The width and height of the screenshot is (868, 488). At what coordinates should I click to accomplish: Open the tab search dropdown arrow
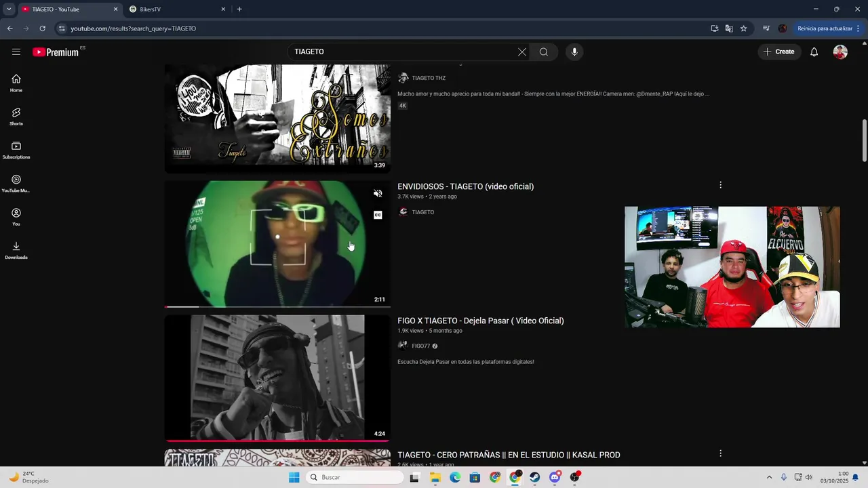point(9,9)
